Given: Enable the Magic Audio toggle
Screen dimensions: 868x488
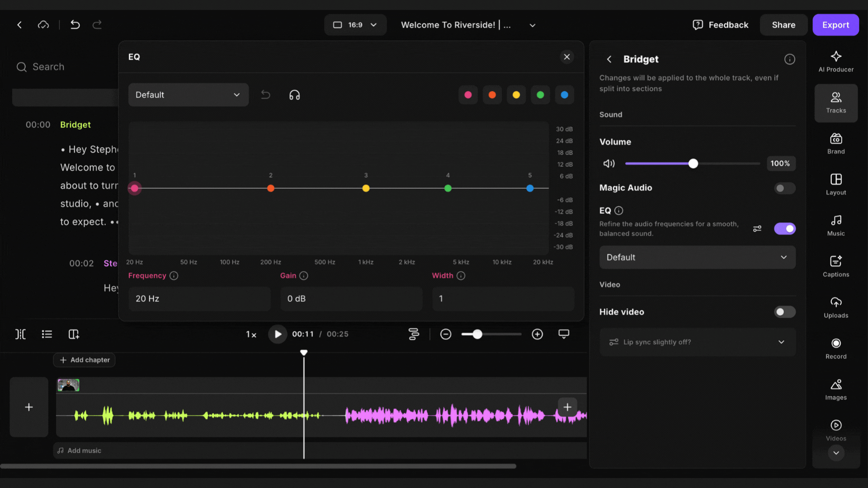Looking at the screenshot, I should click(x=784, y=188).
